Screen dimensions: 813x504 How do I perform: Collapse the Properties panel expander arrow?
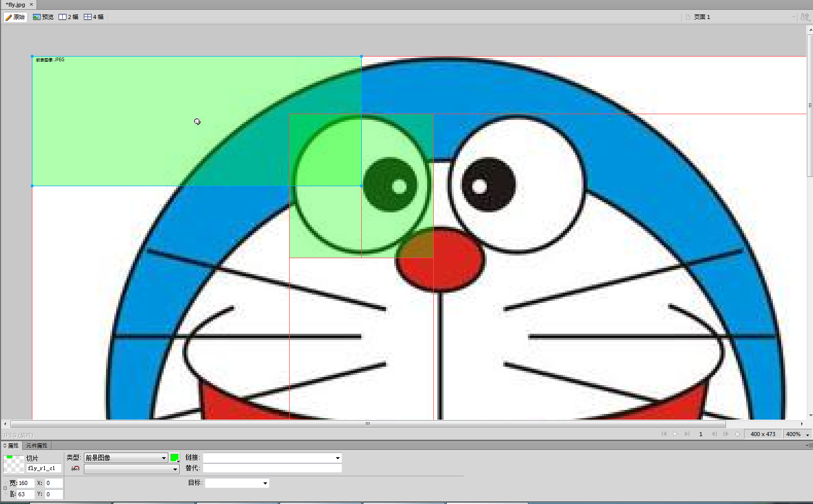point(5,445)
